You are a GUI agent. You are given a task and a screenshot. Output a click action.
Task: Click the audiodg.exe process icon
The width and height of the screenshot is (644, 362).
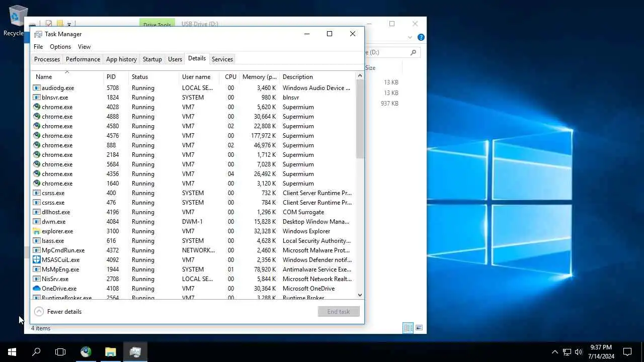pyautogui.click(x=37, y=88)
